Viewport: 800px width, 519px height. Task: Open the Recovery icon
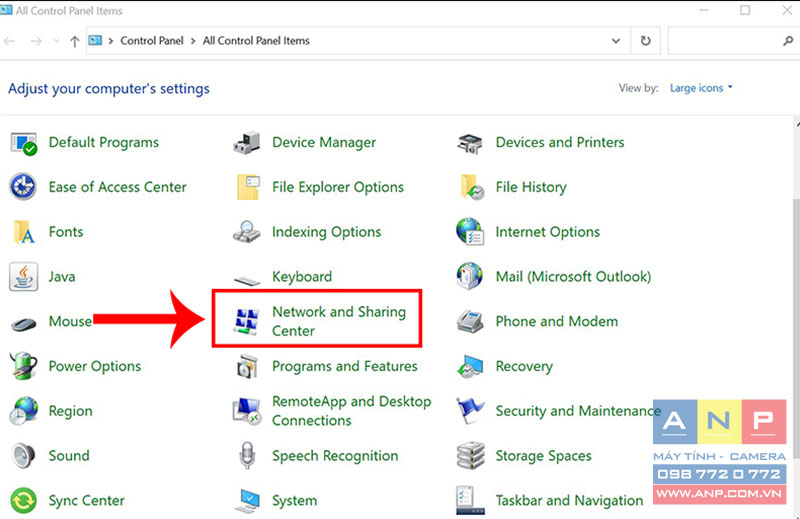pos(470,367)
